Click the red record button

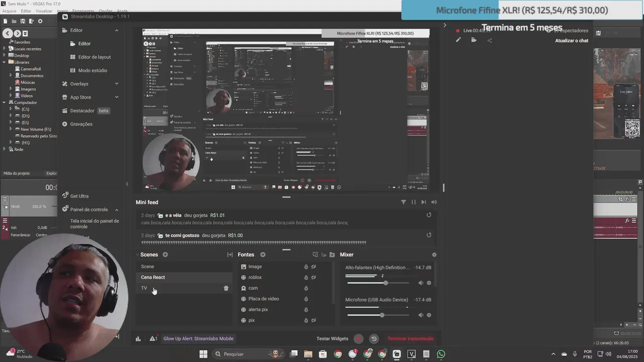click(x=359, y=339)
